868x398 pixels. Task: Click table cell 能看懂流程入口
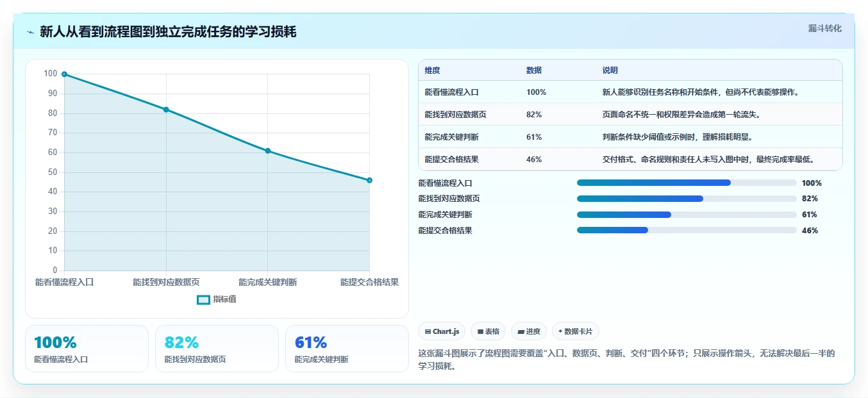(451, 92)
